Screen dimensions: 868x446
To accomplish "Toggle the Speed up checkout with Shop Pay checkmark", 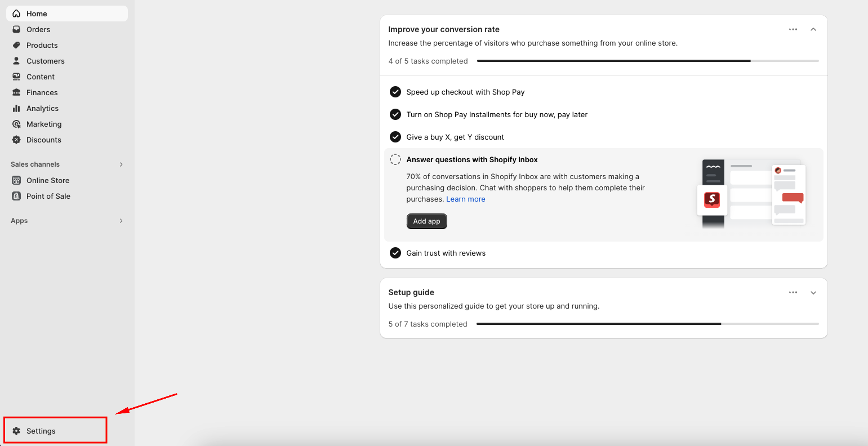I will pyautogui.click(x=395, y=92).
